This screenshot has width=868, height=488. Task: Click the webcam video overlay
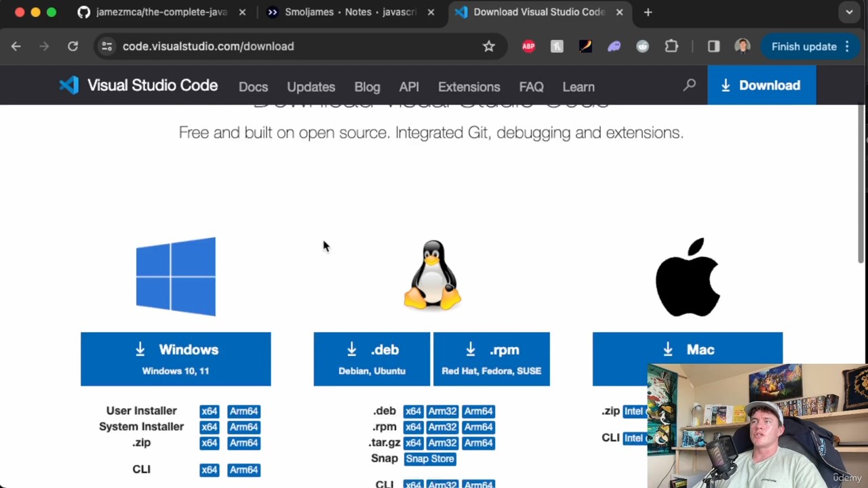[x=757, y=426]
